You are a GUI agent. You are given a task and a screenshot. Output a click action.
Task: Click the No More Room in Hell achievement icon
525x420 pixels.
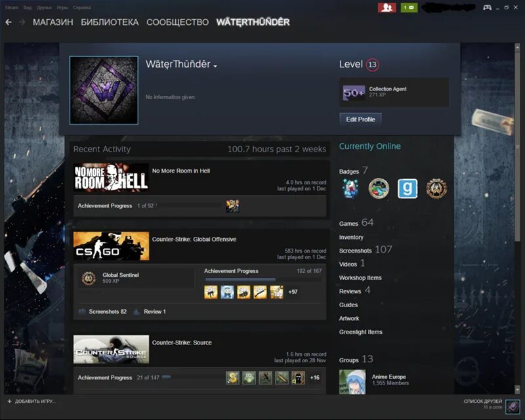click(232, 206)
